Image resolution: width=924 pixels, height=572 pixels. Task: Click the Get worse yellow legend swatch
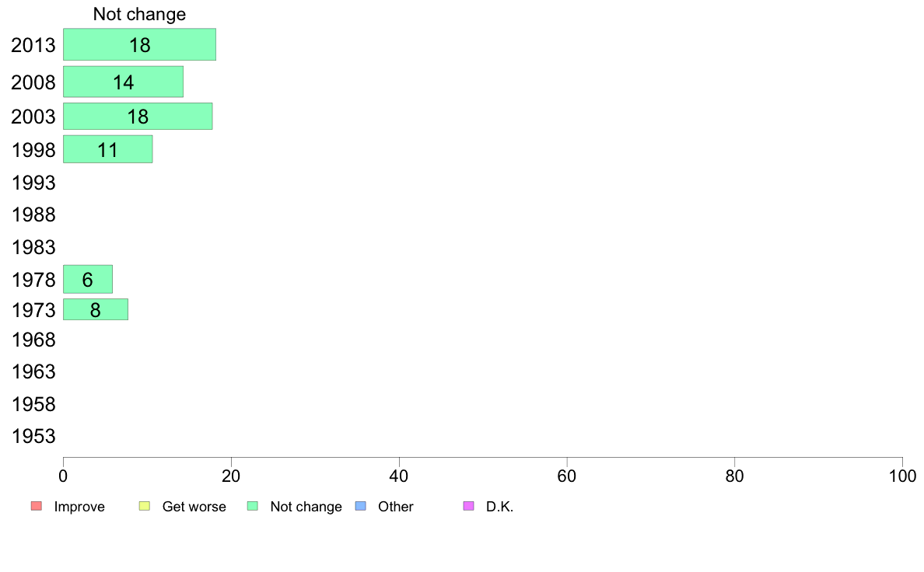click(145, 506)
